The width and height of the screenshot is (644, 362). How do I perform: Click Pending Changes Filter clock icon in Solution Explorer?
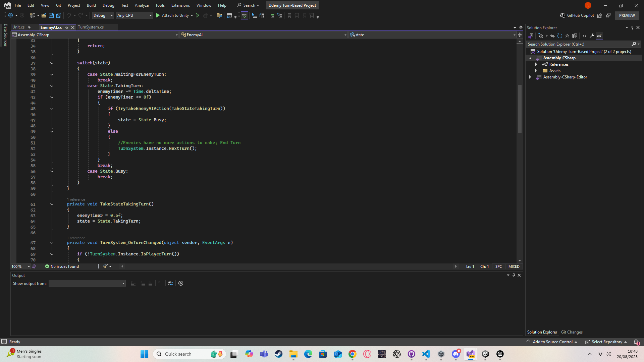(541, 36)
